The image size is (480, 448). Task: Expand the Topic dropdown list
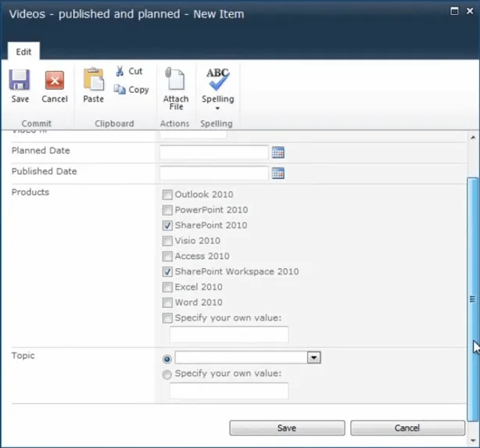click(313, 357)
